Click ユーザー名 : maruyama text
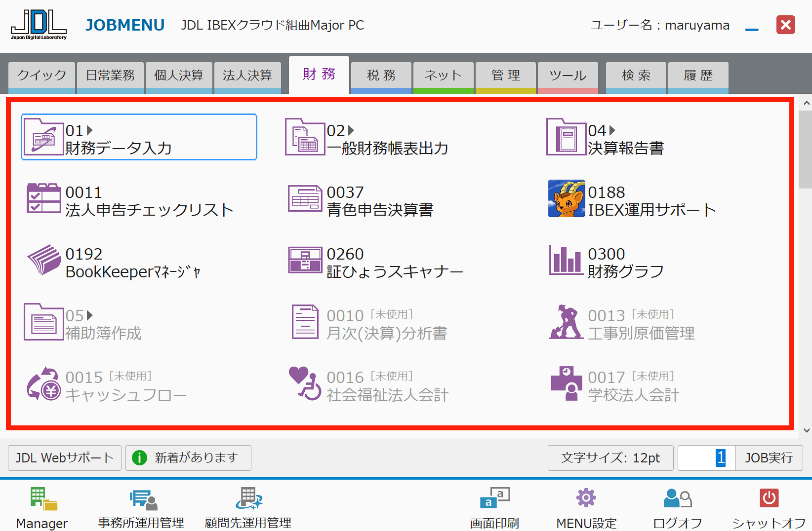The image size is (812, 531). [x=660, y=25]
